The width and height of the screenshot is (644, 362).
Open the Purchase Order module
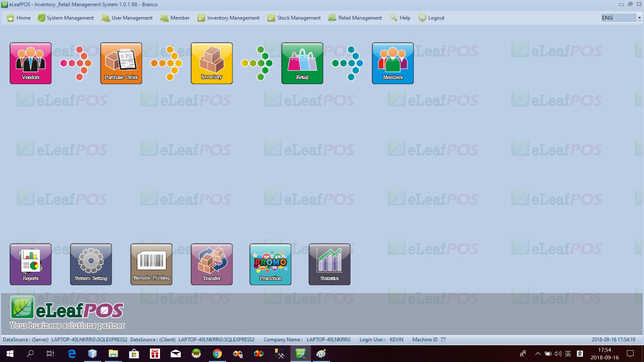pos(121,63)
